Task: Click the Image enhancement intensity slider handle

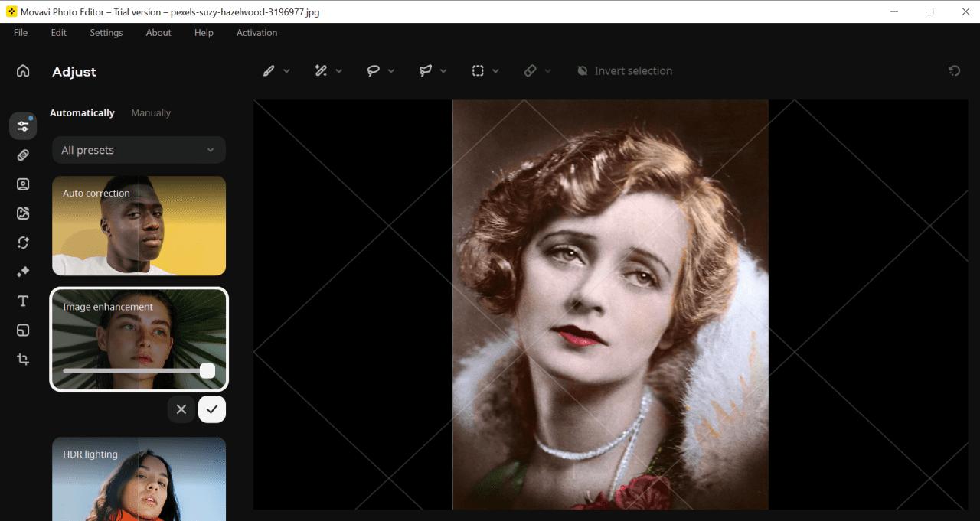Action: point(207,371)
